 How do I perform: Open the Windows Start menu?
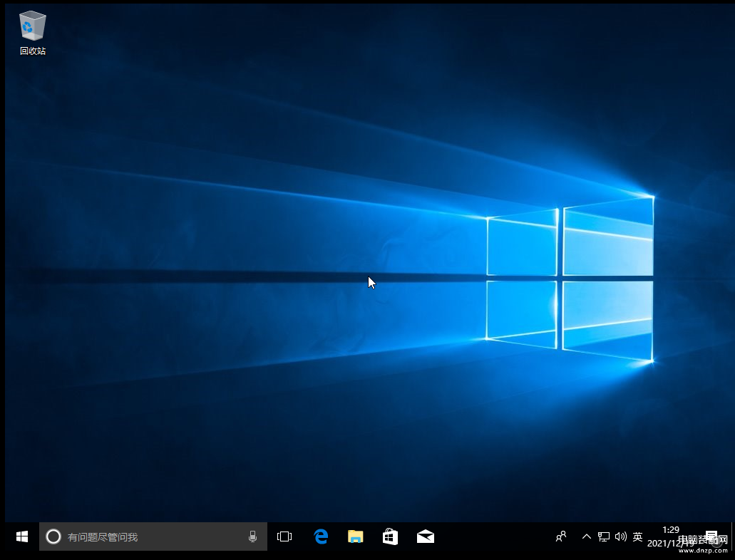pyautogui.click(x=21, y=536)
